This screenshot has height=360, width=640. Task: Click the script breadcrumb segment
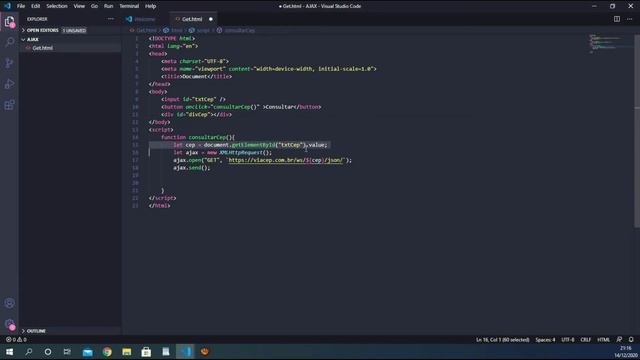[x=203, y=30]
